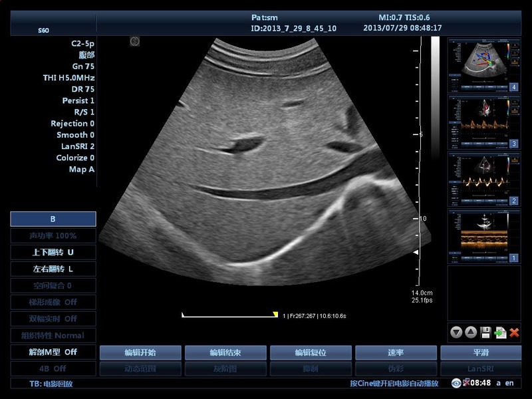This screenshot has height=399, width=532.
Task: Toggle 上下翻转 U vertical flip
Action: click(53, 253)
